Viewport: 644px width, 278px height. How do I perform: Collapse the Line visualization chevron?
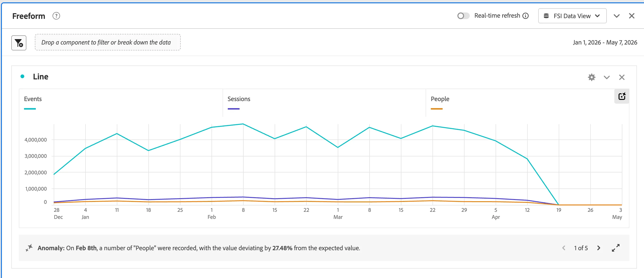coord(607,77)
